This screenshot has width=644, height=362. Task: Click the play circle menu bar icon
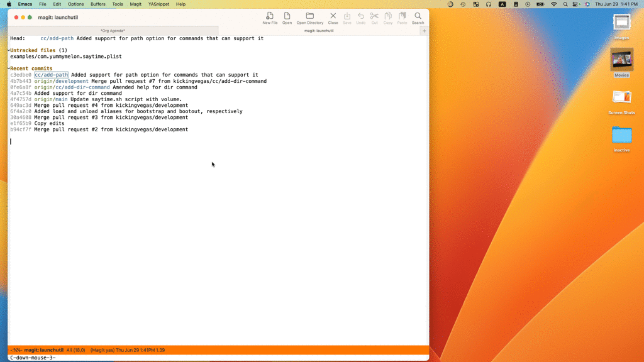tap(528, 4)
